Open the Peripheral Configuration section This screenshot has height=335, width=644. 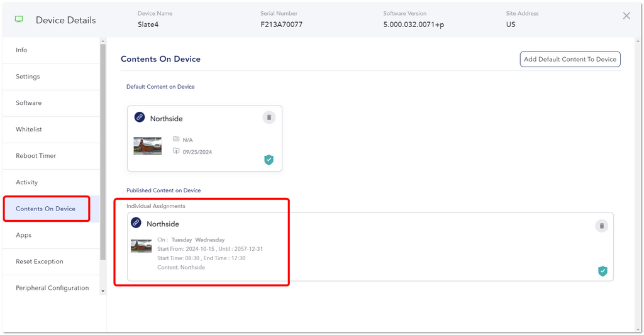(52, 288)
